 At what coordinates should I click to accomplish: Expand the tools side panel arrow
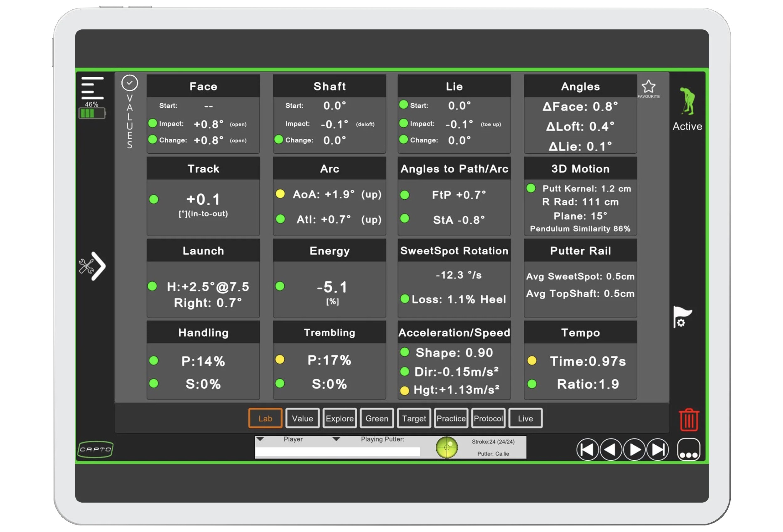[x=92, y=266]
